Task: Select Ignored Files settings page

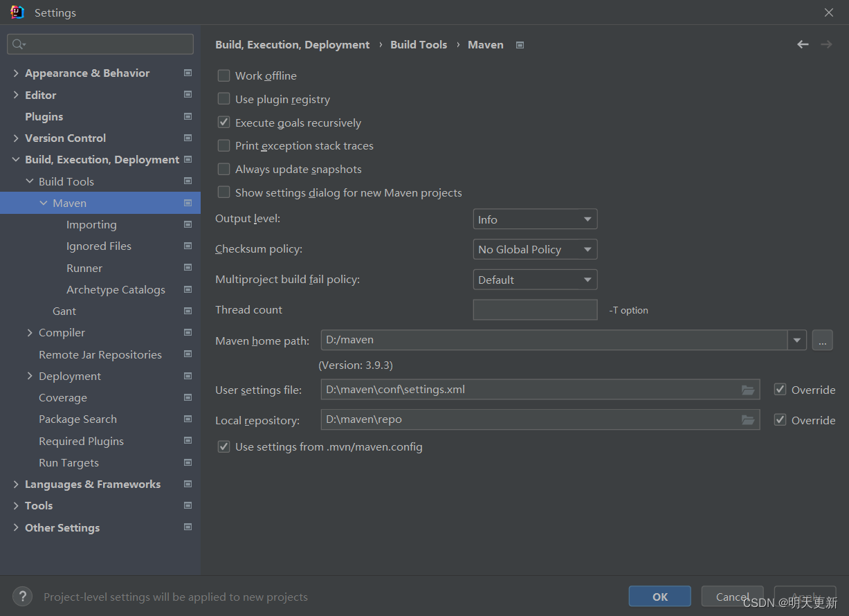Action: pyautogui.click(x=99, y=246)
